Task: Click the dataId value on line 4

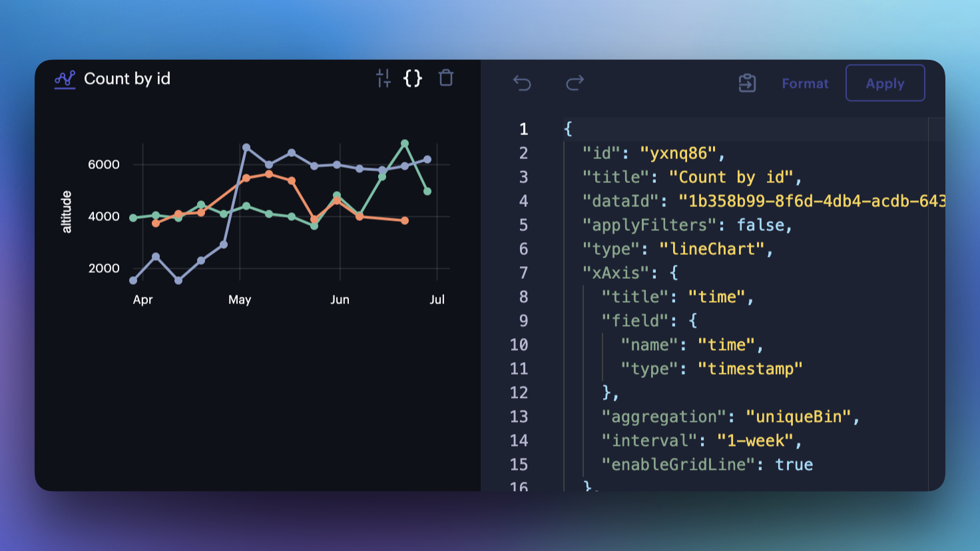Action: pos(812,202)
